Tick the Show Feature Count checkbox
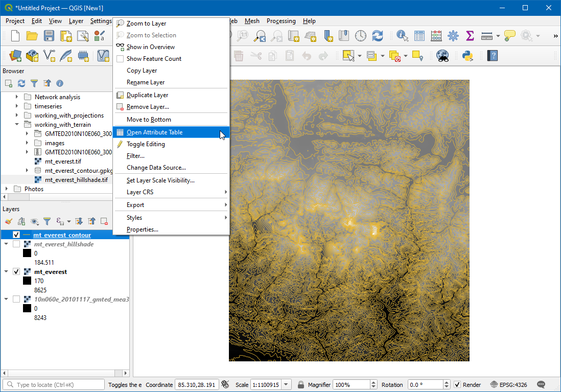Viewport: 561px width, 392px height. point(120,59)
